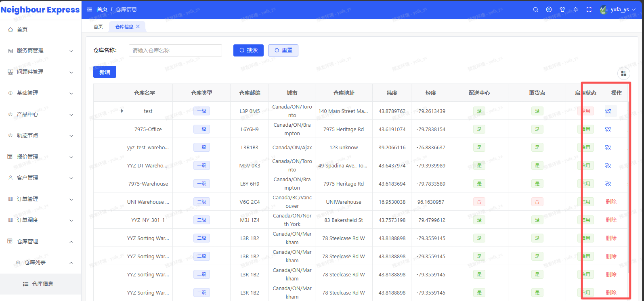Open 订单调度 in the sidebar

[40, 220]
